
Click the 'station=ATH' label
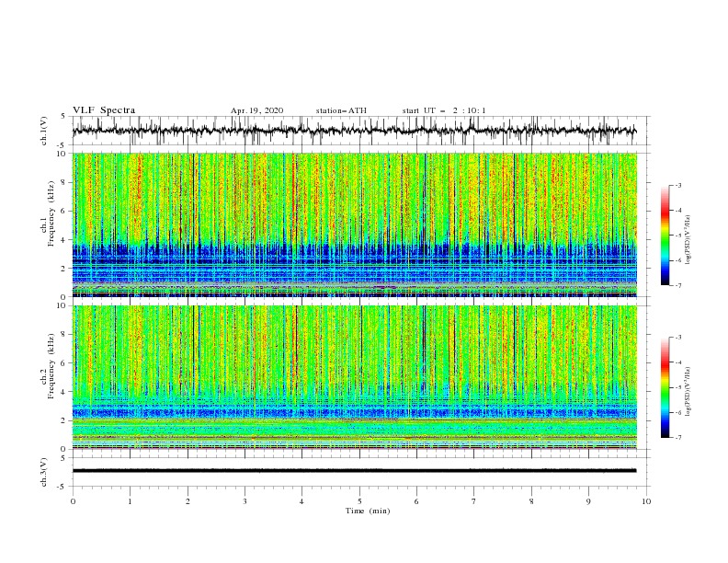[341, 110]
